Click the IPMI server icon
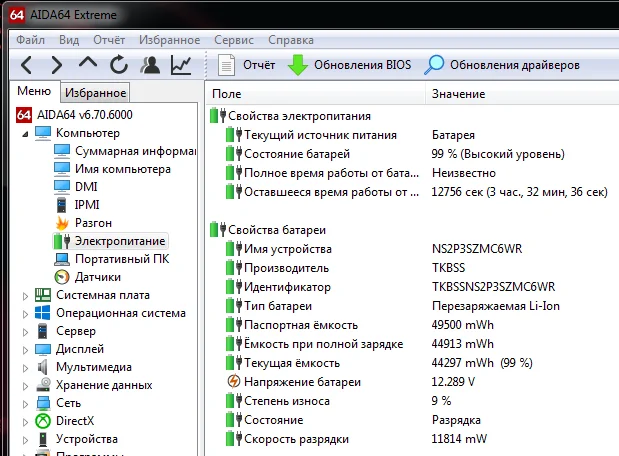 click(62, 205)
